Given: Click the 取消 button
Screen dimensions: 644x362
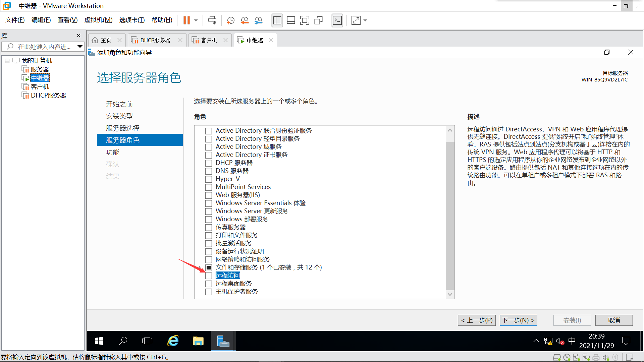Looking at the screenshot, I should coord(614,320).
